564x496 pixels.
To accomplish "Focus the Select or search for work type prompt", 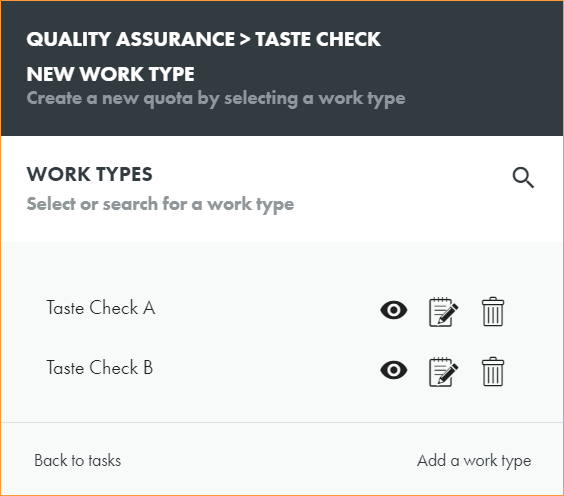I will 160,204.
